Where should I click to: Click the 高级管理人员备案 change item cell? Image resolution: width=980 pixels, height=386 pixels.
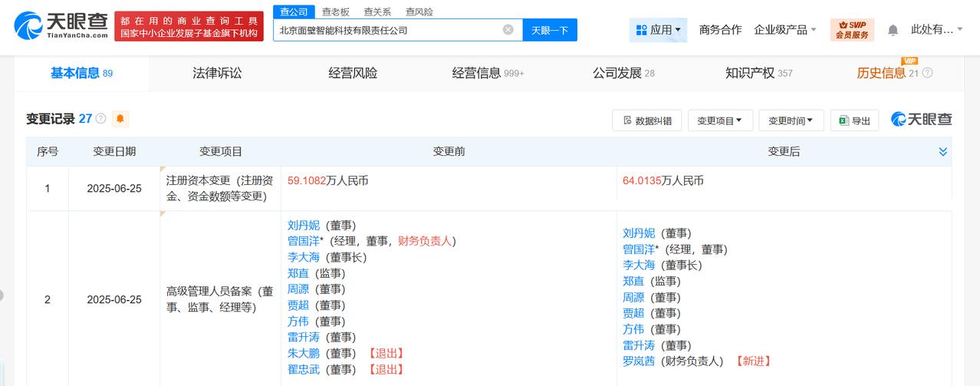pyautogui.click(x=220, y=299)
